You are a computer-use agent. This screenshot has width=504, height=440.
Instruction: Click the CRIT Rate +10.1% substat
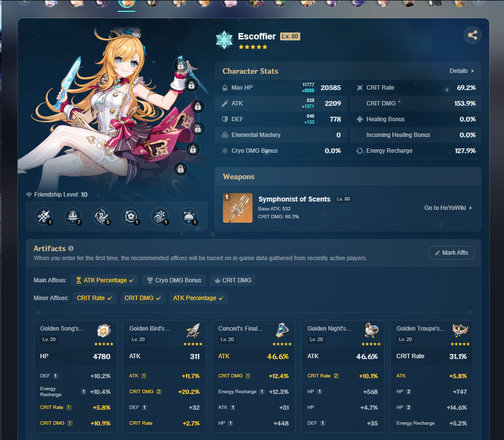[x=343, y=376]
